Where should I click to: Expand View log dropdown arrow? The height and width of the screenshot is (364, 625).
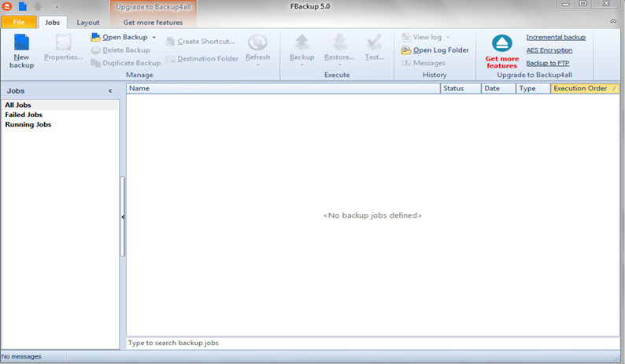[x=448, y=38]
